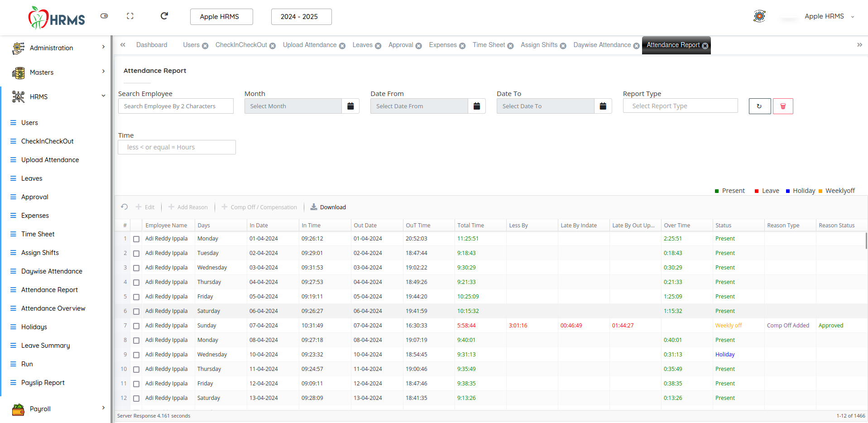Open Attendance Overview in sidebar
The width and height of the screenshot is (868, 423).
(x=53, y=308)
